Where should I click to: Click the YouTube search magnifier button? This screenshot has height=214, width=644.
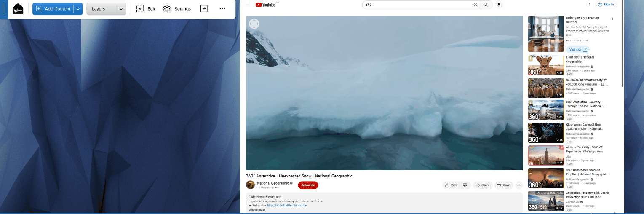[x=486, y=5]
